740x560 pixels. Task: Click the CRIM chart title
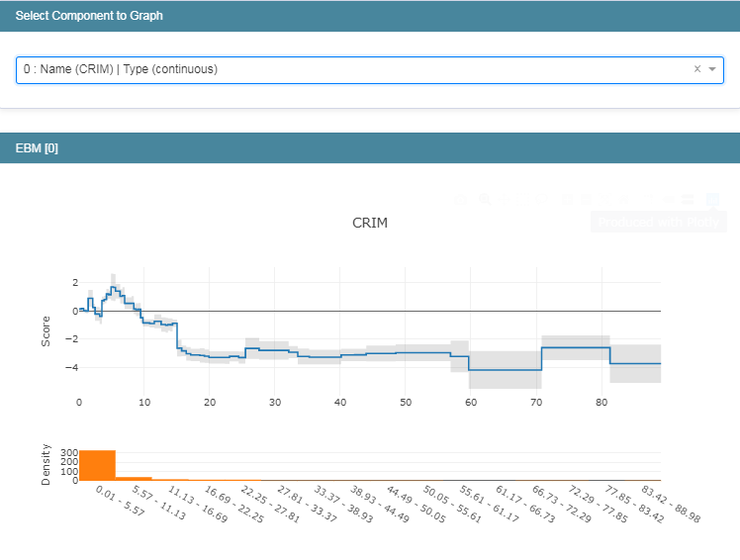coord(370,223)
